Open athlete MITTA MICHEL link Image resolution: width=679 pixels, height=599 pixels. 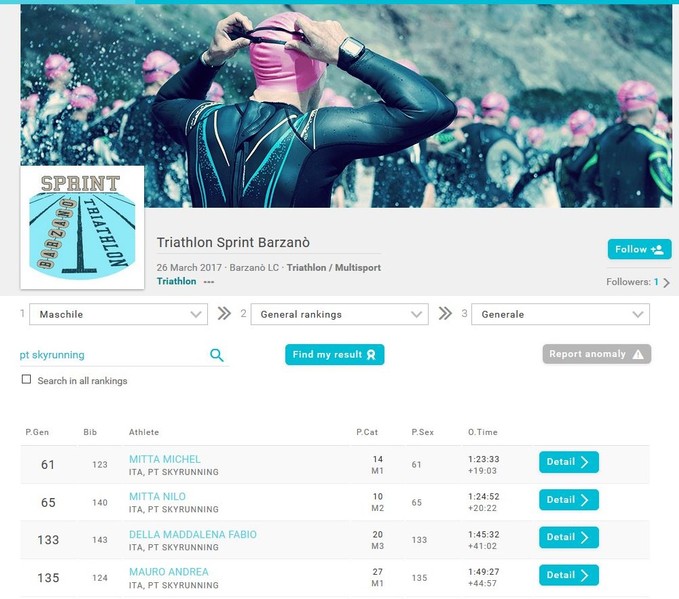(165, 459)
